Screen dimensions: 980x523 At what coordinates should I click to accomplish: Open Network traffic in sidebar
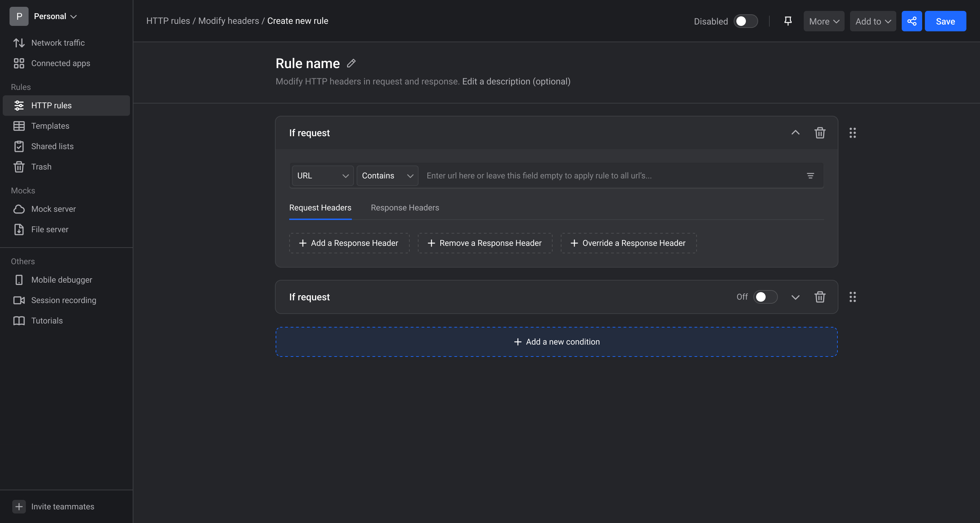66,43
